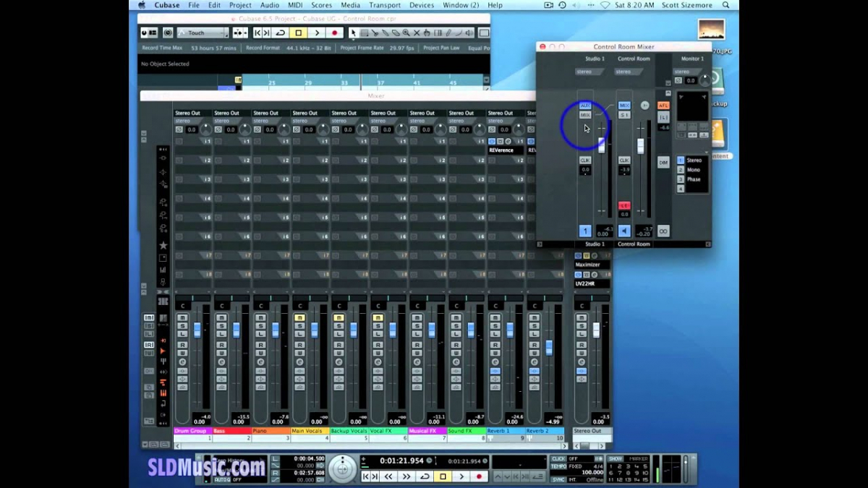Toggle CLICK metronome on transport panel
This screenshot has width=868, height=488.
tap(558, 458)
